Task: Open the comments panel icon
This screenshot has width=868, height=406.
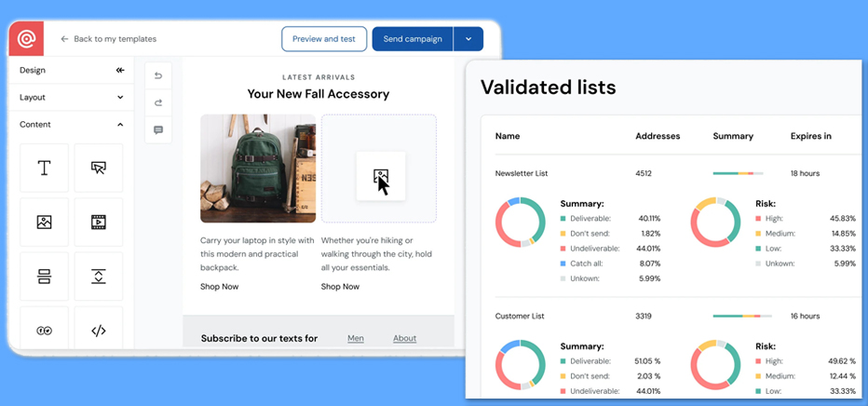Action: pyautogui.click(x=157, y=130)
